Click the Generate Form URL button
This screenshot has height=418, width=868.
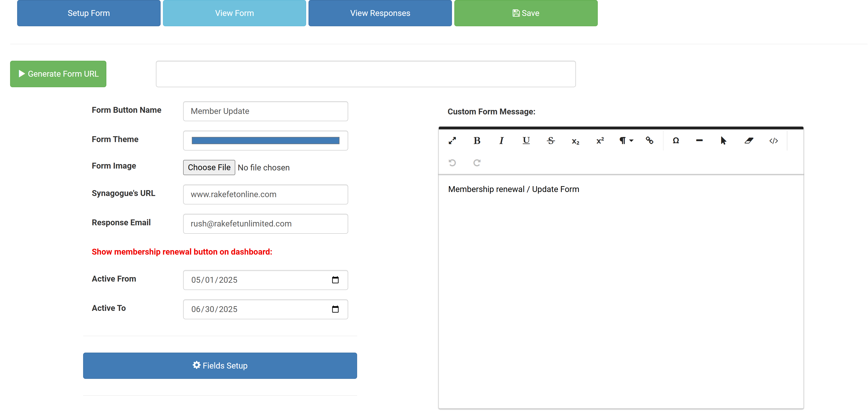pyautogui.click(x=58, y=74)
